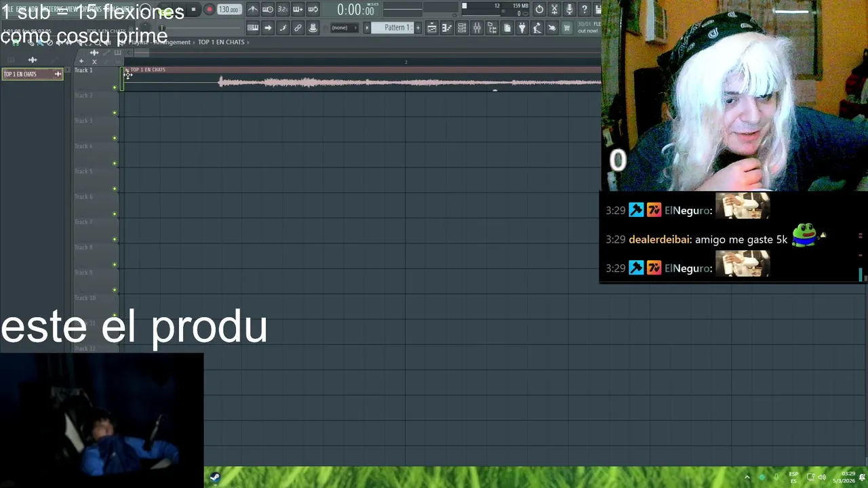Select the TOP 1 EN CHATS clip in picker
The height and width of the screenshot is (488, 868).
(32, 74)
